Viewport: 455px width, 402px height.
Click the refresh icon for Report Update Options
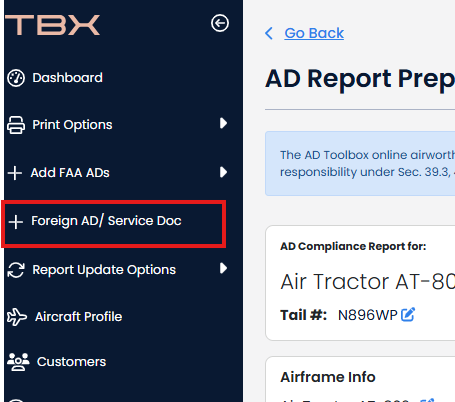(16, 270)
